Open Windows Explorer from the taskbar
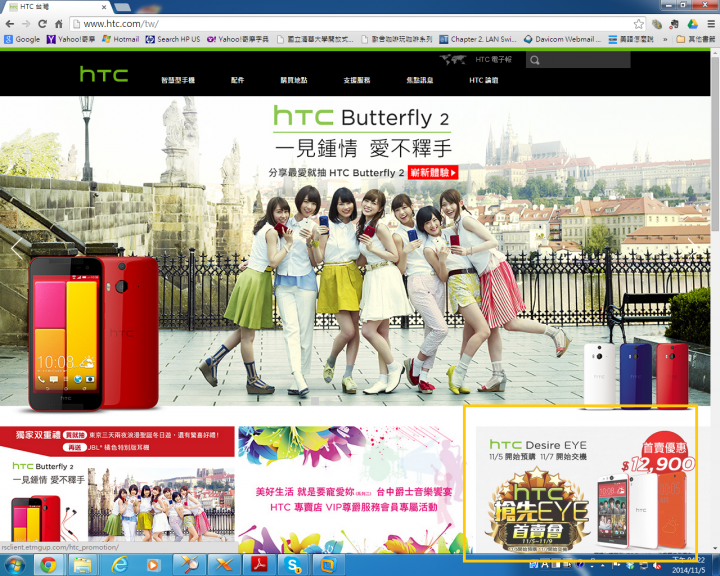This screenshot has width=720, height=576. point(83,565)
